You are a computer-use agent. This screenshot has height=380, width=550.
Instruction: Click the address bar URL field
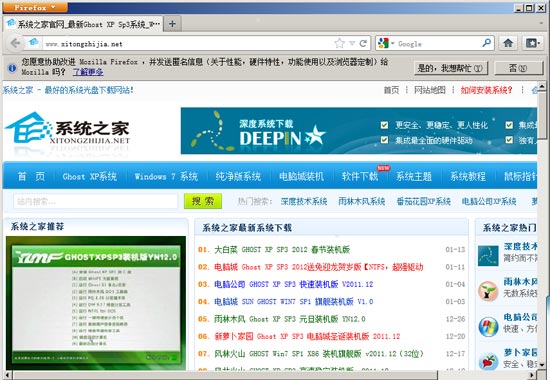[188, 44]
